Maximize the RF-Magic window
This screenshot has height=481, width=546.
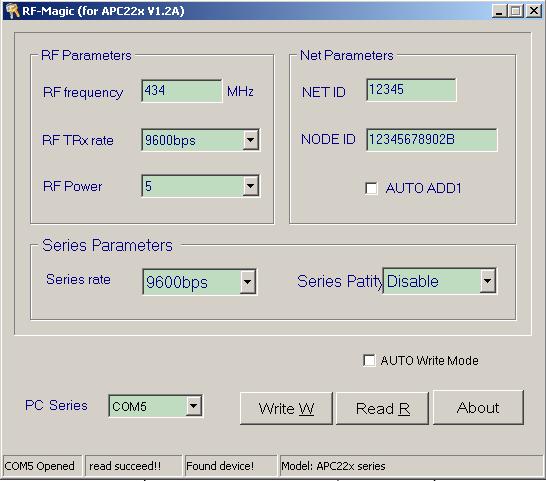pyautogui.click(x=515, y=11)
